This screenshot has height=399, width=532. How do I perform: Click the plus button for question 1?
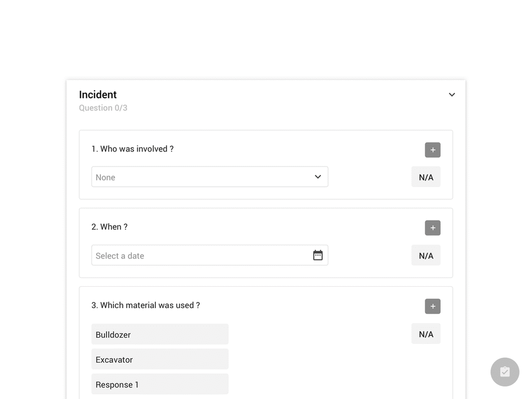(x=432, y=150)
